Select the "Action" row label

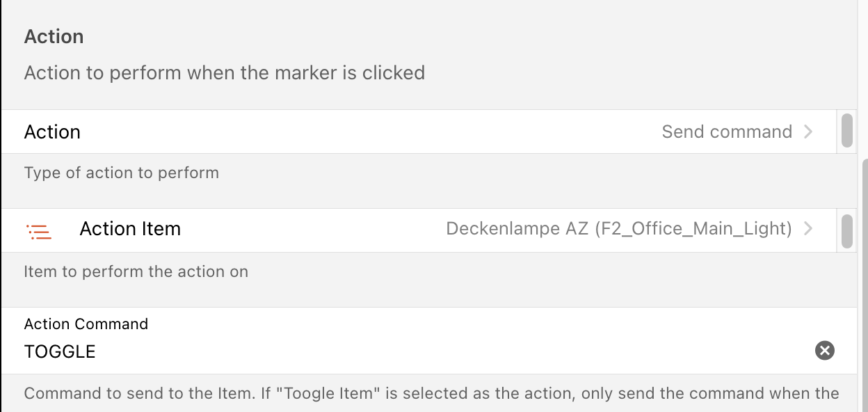52,132
